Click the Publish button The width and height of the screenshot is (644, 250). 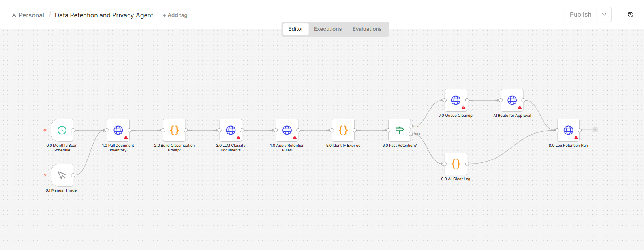click(x=580, y=15)
